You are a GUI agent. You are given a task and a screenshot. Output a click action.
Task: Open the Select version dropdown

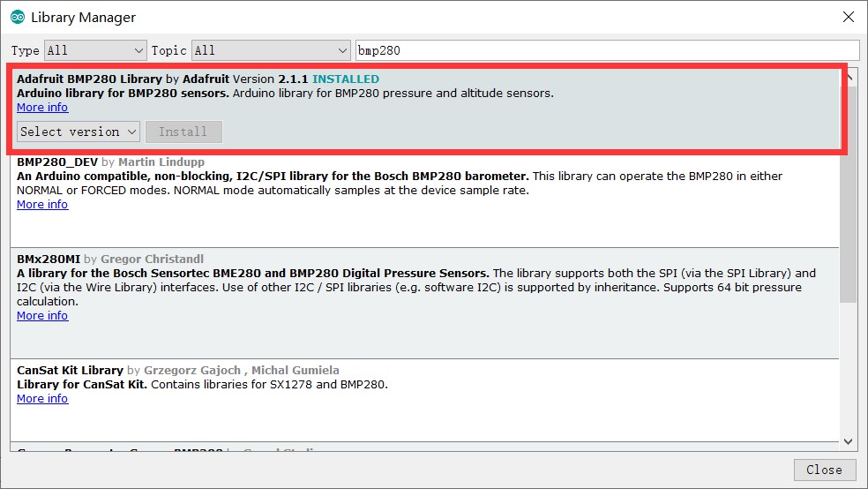point(78,132)
